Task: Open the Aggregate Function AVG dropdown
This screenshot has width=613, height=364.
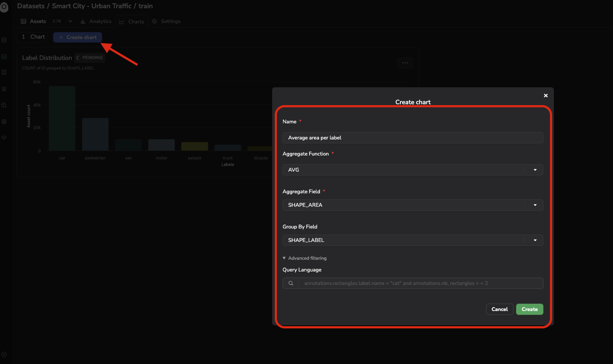Action: tap(413, 170)
